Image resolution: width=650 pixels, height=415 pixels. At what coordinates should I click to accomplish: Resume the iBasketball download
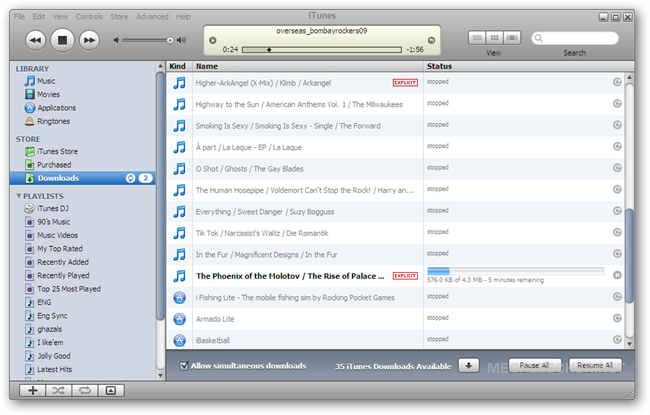click(x=617, y=340)
